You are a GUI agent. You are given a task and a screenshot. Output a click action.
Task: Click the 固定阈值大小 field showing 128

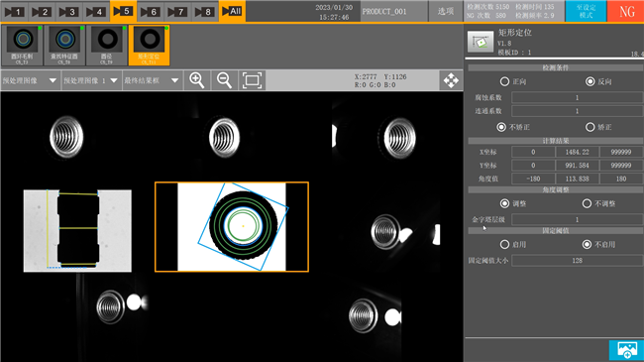[x=577, y=261]
